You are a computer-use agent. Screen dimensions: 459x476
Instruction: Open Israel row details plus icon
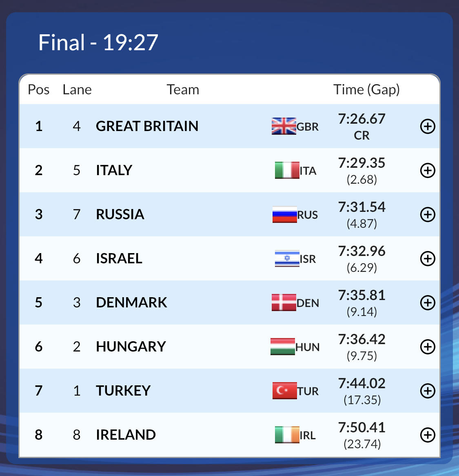pyautogui.click(x=428, y=259)
